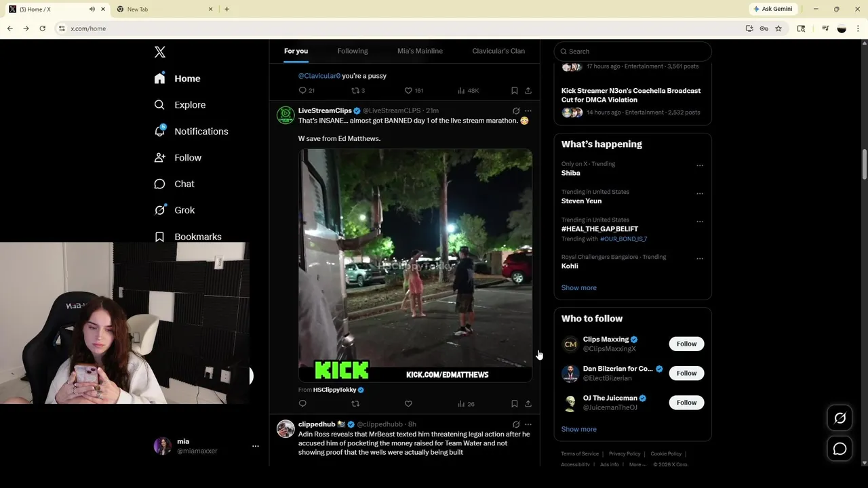This screenshot has height=488, width=868.
Task: Open Bookmarks in left navigation
Action: (188, 237)
